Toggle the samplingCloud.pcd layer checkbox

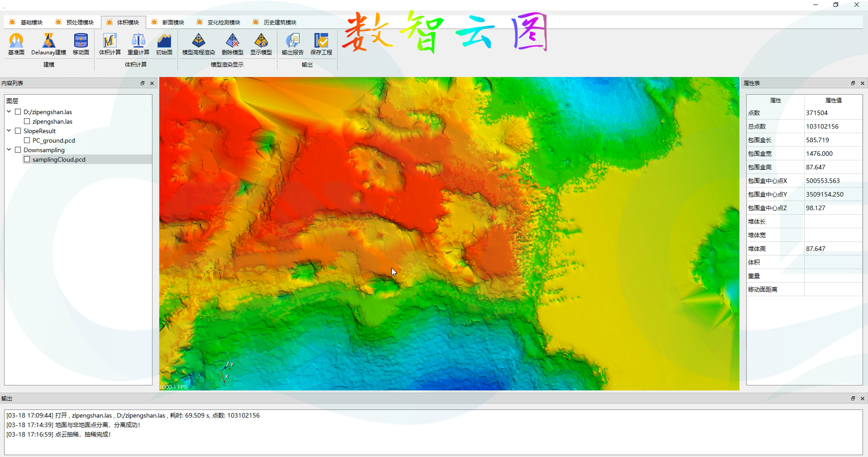point(27,159)
